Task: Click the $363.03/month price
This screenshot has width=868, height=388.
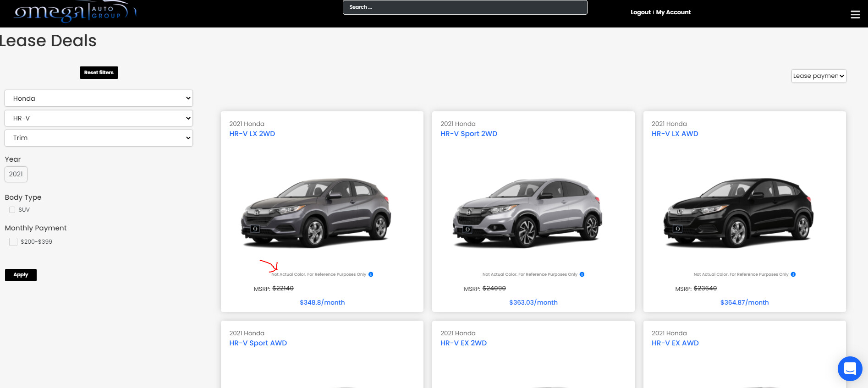Action: click(x=533, y=302)
